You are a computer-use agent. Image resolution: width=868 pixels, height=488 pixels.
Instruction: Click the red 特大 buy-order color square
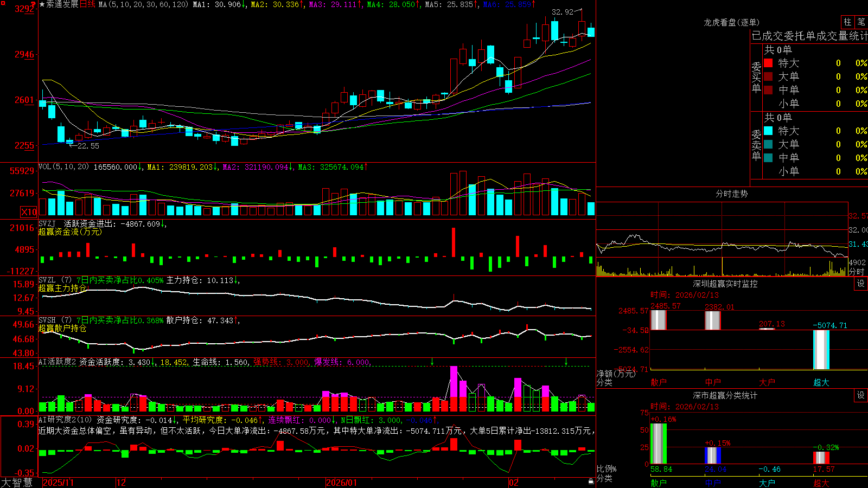[x=768, y=63]
